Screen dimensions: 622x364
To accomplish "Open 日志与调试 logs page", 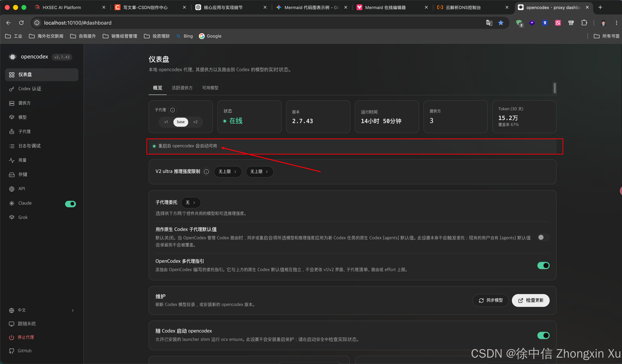I will coord(42,146).
